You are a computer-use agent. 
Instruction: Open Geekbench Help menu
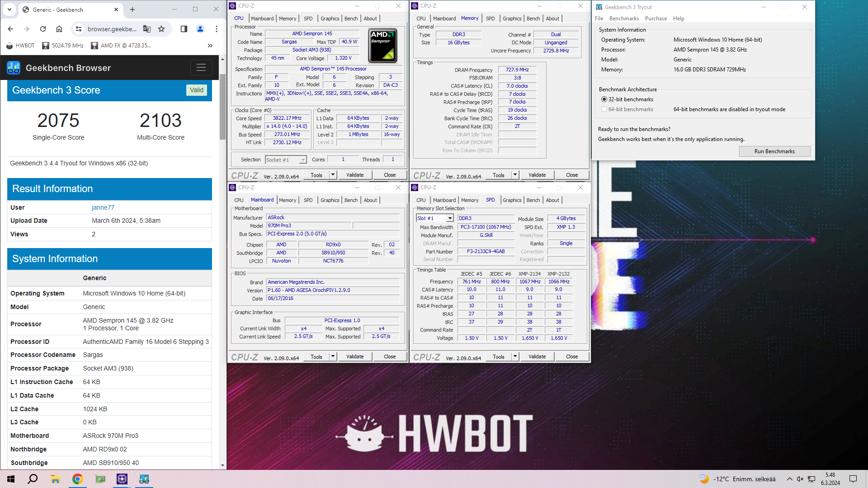click(679, 19)
